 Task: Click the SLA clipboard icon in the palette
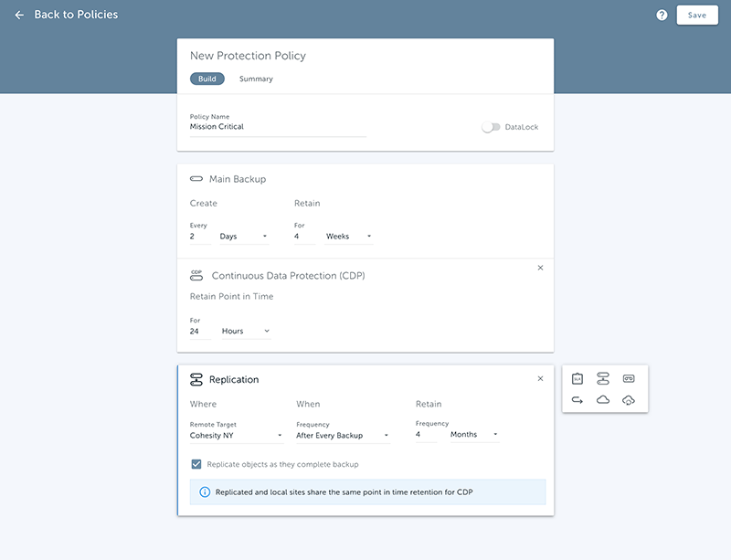point(577,378)
